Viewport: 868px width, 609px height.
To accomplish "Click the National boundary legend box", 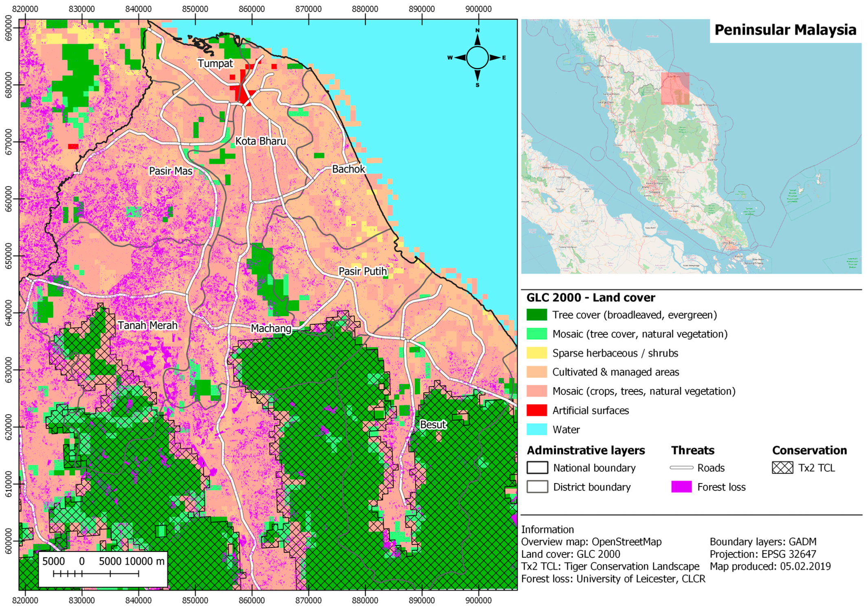I will (537, 468).
